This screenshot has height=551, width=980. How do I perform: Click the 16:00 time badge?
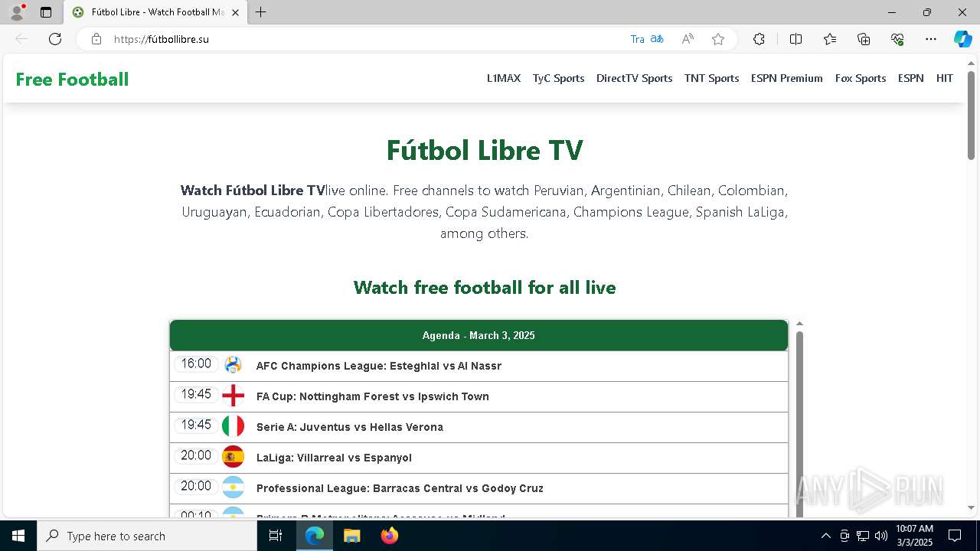pyautogui.click(x=196, y=364)
